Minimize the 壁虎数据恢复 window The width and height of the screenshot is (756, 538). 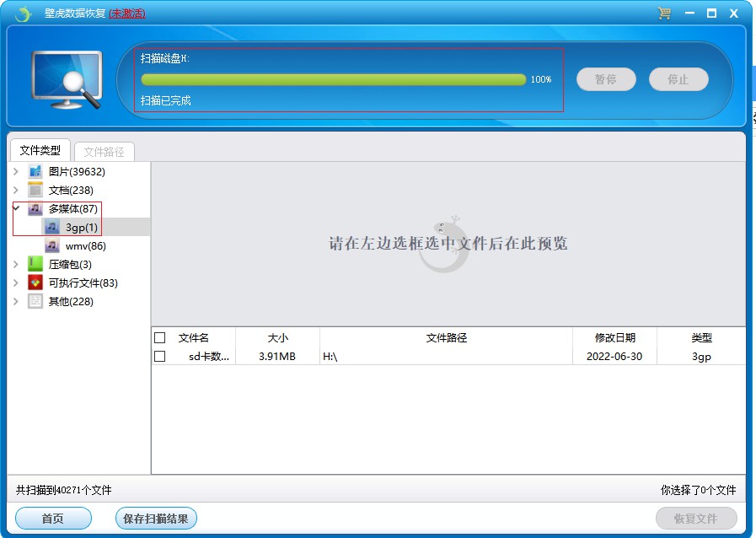690,13
